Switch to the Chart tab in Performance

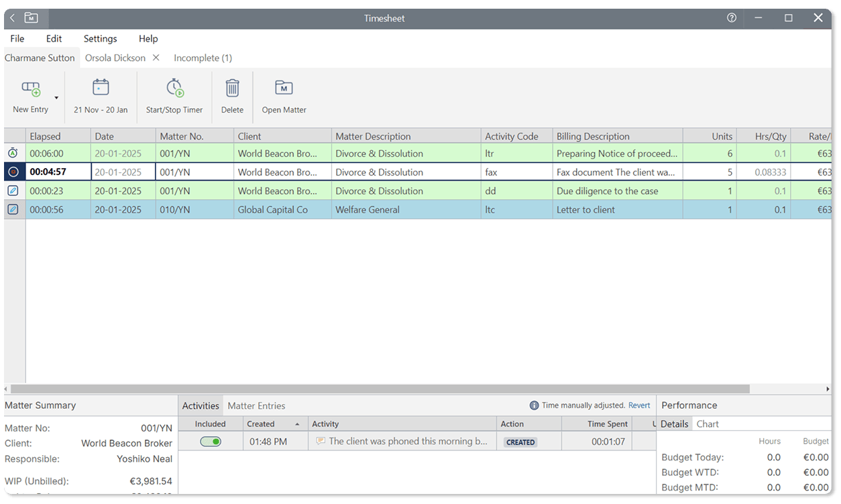(708, 424)
